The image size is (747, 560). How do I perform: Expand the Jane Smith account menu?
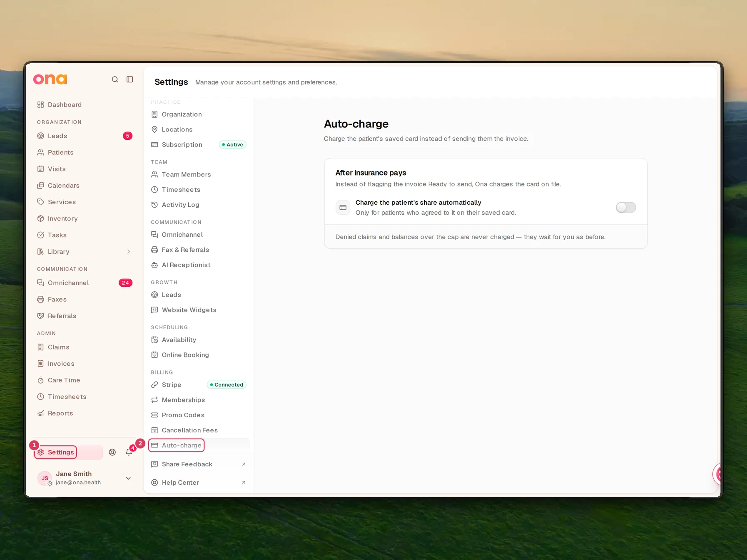coord(85,478)
